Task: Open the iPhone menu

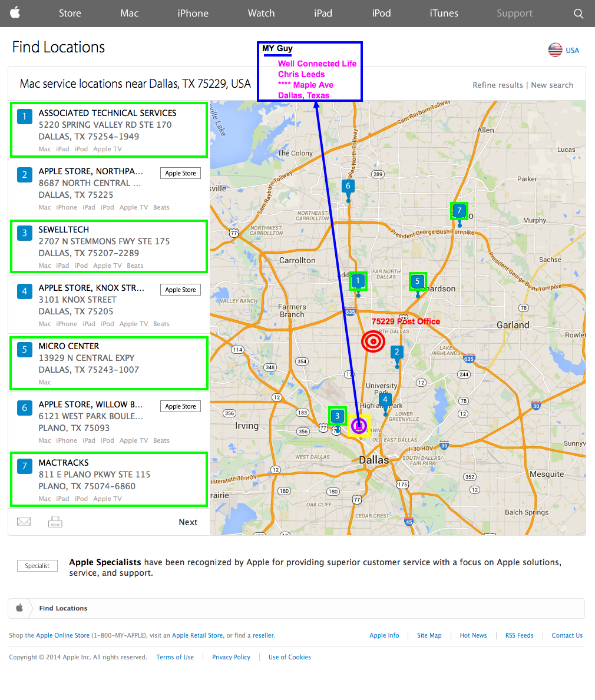Action: [193, 14]
